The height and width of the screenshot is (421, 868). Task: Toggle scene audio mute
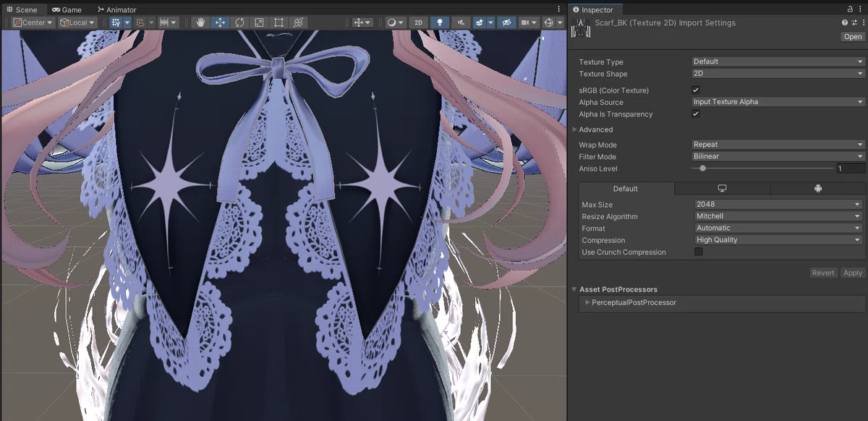click(460, 22)
